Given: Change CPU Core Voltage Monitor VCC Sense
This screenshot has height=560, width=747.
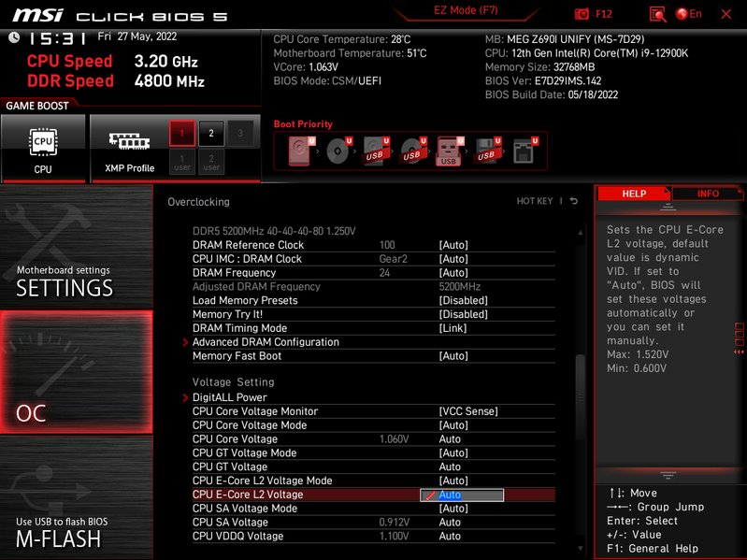Looking at the screenshot, I should [468, 411].
